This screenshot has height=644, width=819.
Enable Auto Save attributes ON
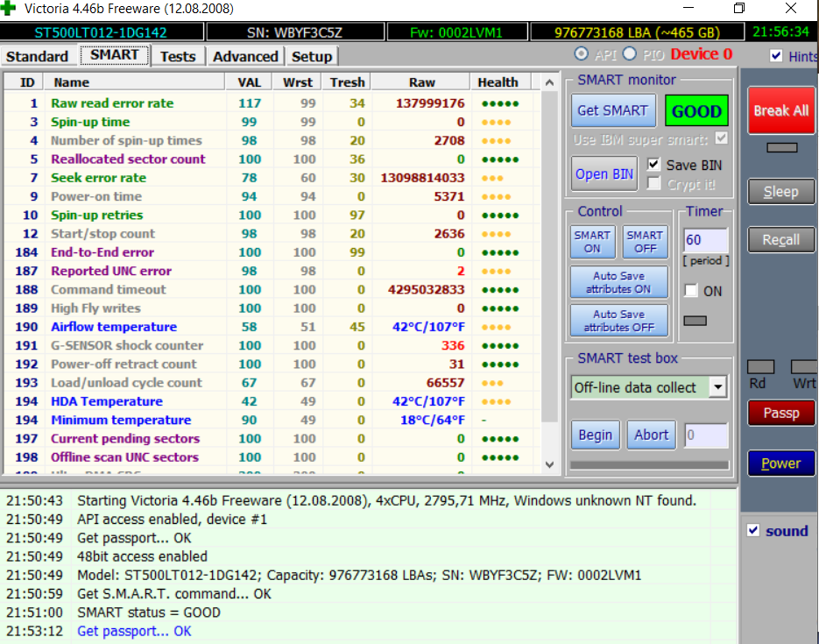[x=619, y=282]
